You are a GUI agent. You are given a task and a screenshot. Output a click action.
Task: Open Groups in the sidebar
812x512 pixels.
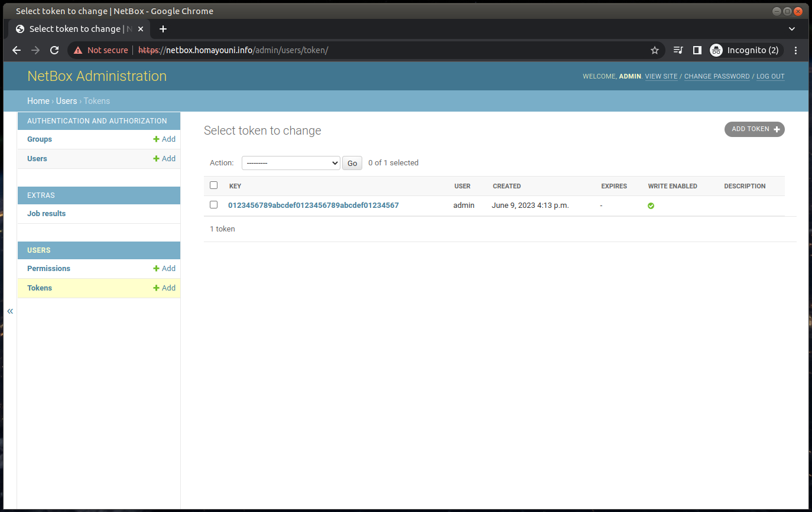click(40, 139)
